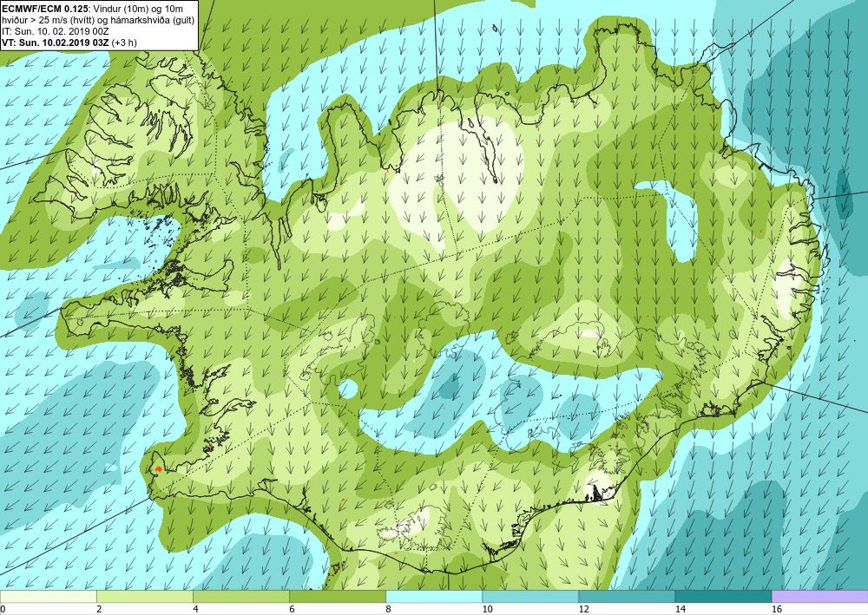Click the legend label '8'
Image resolution: width=868 pixels, height=615 pixels.
[389, 610]
